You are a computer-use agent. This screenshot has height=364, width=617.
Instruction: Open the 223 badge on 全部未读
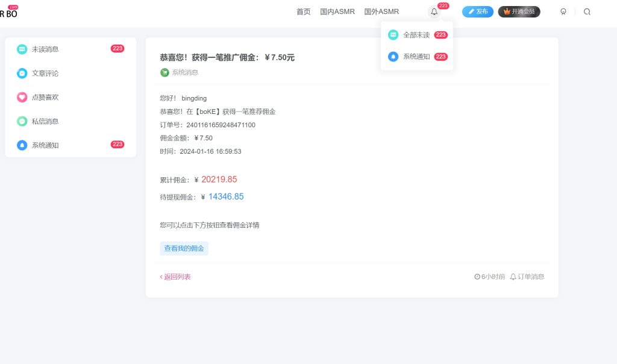click(440, 35)
